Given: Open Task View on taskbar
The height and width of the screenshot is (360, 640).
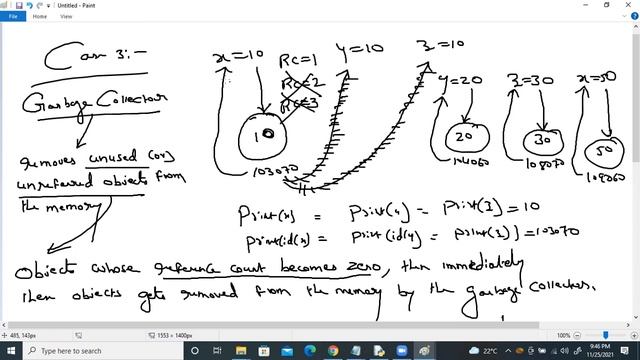Looking at the screenshot, I should click(x=217, y=351).
